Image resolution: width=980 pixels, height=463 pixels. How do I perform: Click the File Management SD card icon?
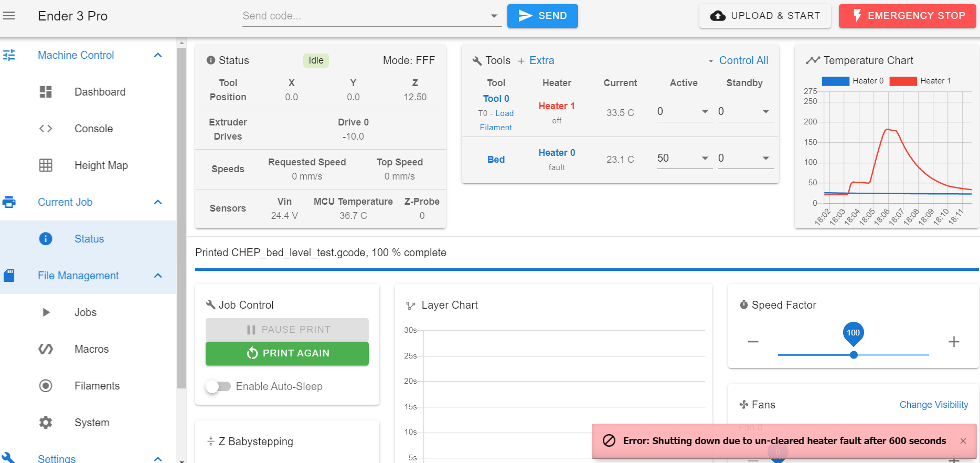pos(9,276)
